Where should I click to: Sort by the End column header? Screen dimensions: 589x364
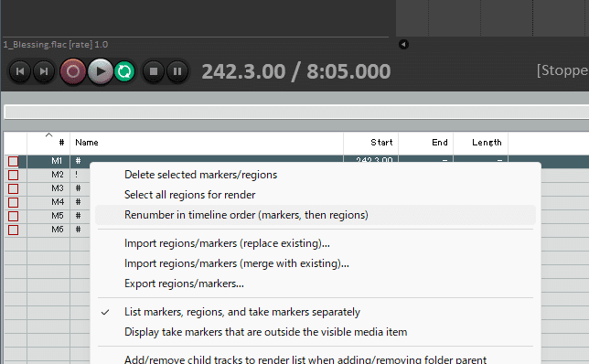[x=425, y=143]
